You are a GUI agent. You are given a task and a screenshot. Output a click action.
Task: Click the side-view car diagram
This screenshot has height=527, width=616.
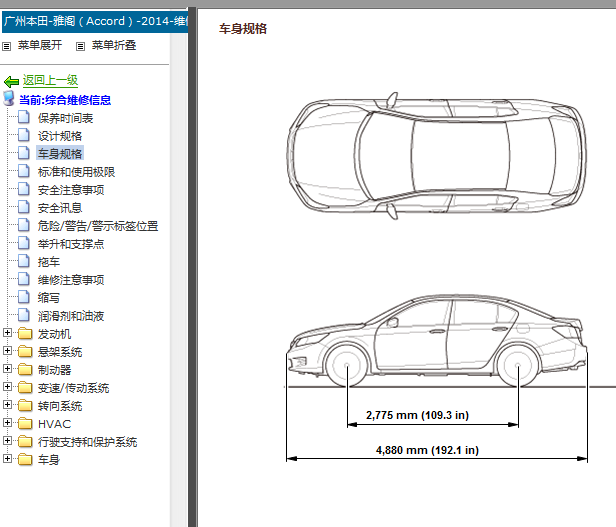(x=437, y=341)
